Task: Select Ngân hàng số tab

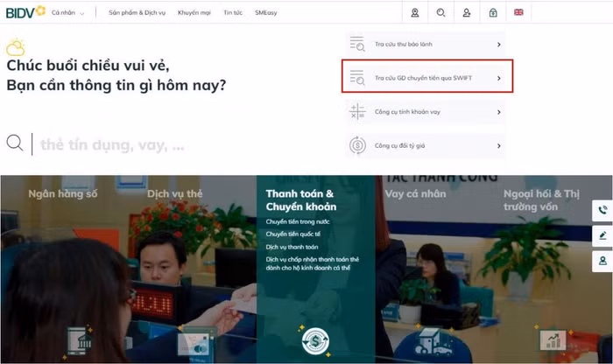Action: pyautogui.click(x=62, y=193)
